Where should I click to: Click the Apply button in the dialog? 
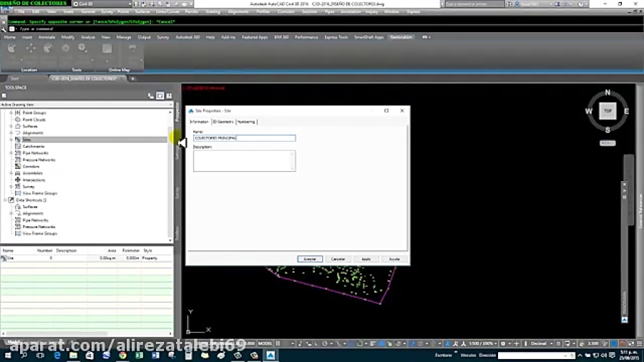tap(366, 259)
